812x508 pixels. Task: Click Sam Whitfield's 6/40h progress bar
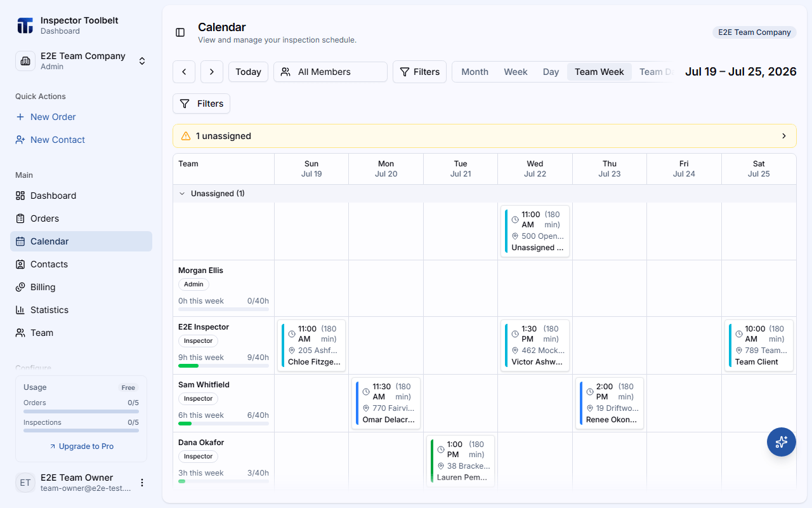(223, 424)
